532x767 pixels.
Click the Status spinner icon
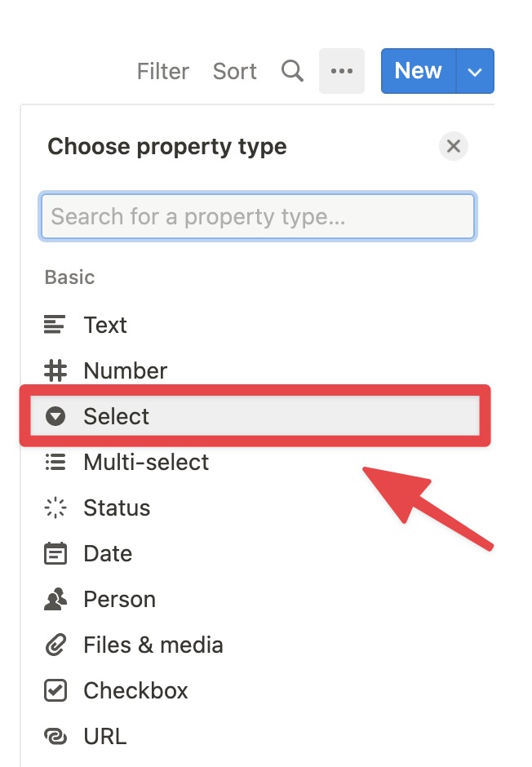pos(55,508)
